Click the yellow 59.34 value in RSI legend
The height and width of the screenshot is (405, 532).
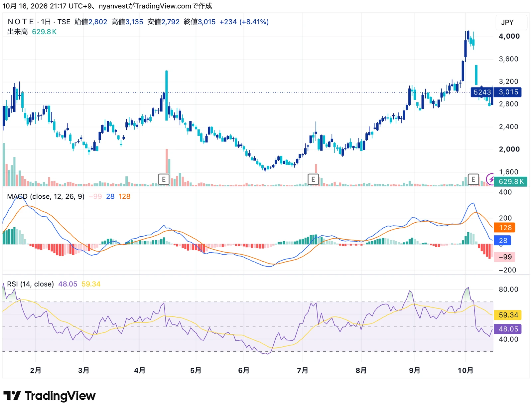pyautogui.click(x=91, y=284)
